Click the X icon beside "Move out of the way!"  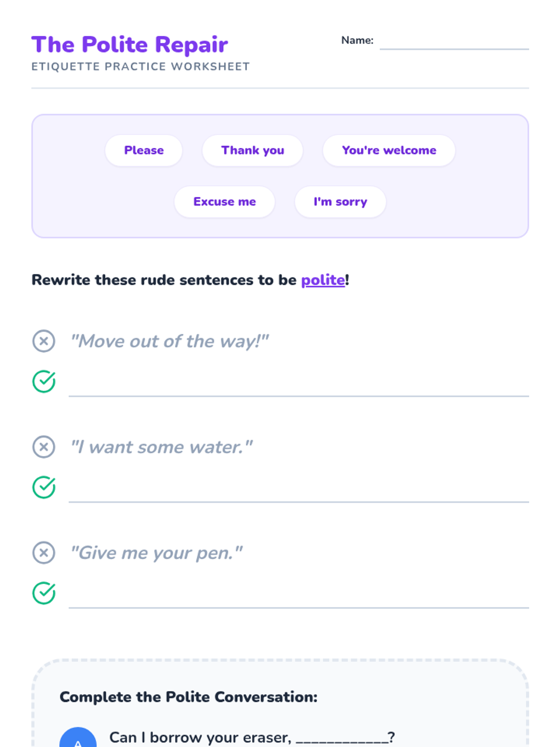pyautogui.click(x=44, y=341)
